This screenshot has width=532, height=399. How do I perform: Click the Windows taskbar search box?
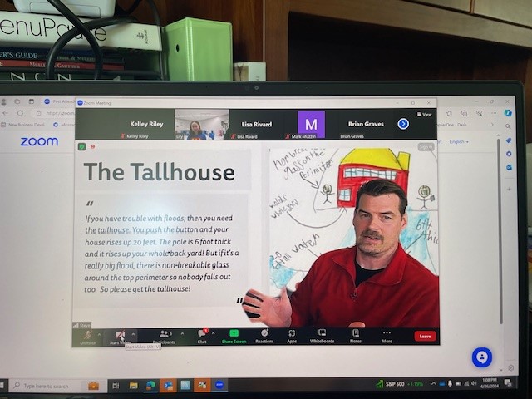pyautogui.click(x=50, y=385)
